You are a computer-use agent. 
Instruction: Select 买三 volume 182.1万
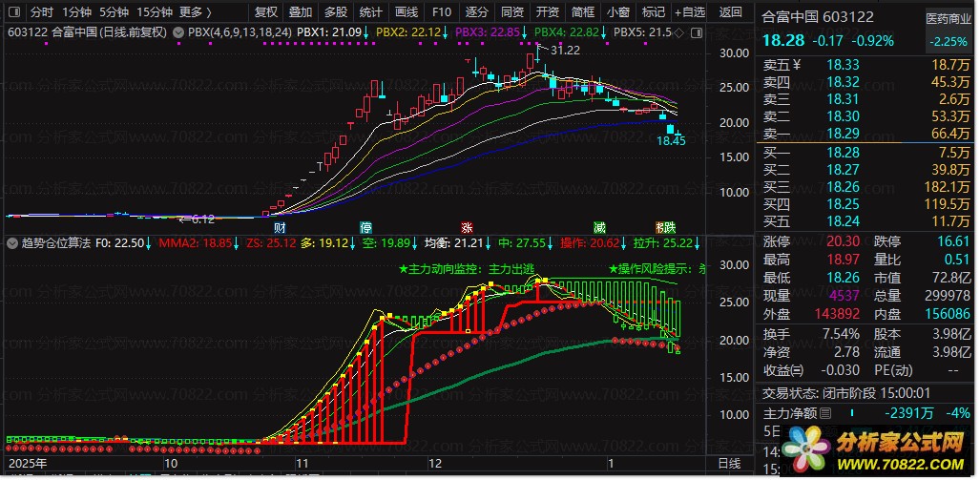point(949,187)
